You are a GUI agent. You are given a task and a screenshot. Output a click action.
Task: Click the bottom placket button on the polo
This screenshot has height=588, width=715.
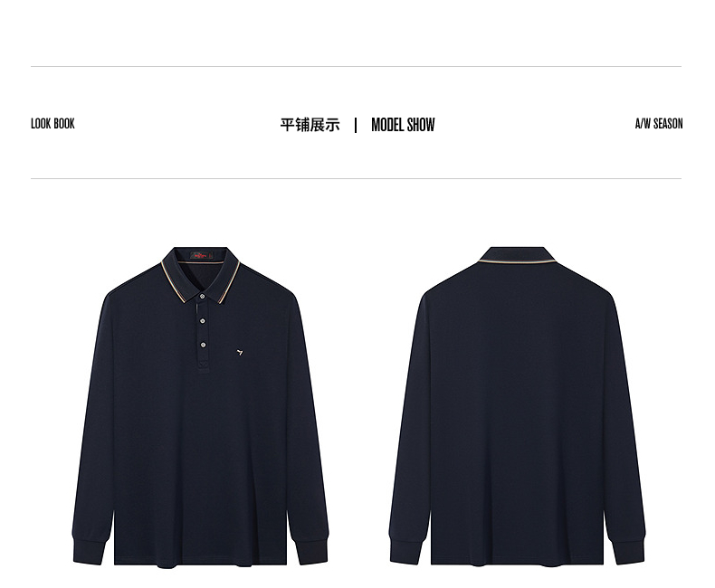(x=203, y=345)
